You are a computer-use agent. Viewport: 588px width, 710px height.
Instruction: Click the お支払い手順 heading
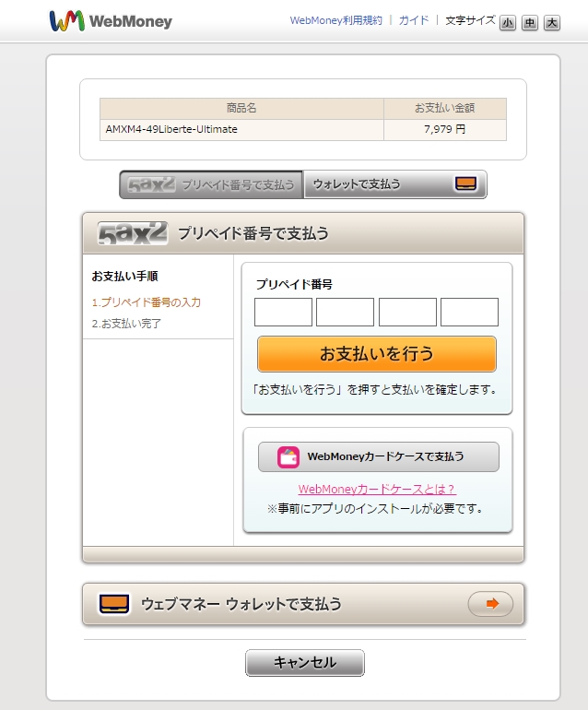(125, 276)
